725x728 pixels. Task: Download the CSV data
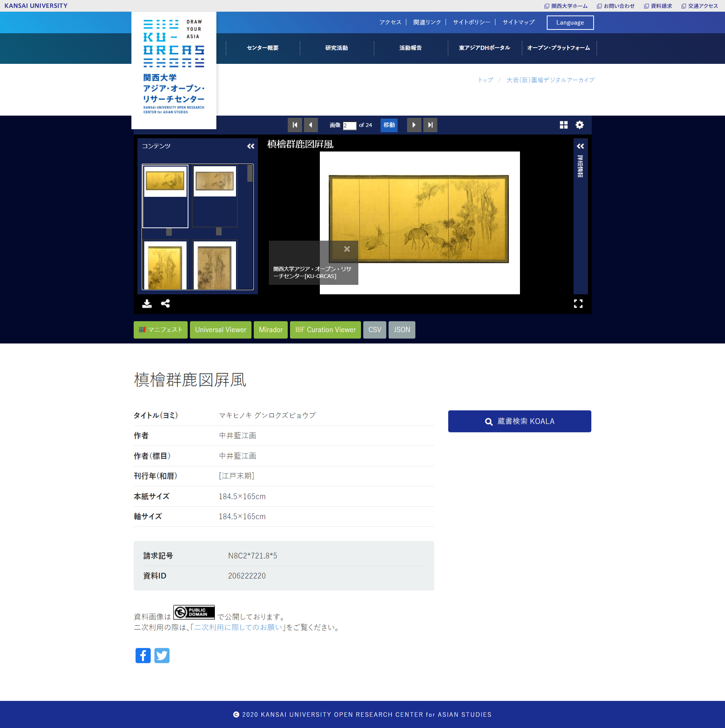[375, 330]
